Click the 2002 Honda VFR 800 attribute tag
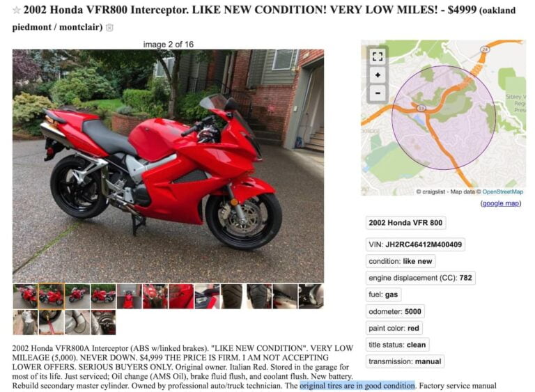The image size is (535, 392). point(405,223)
